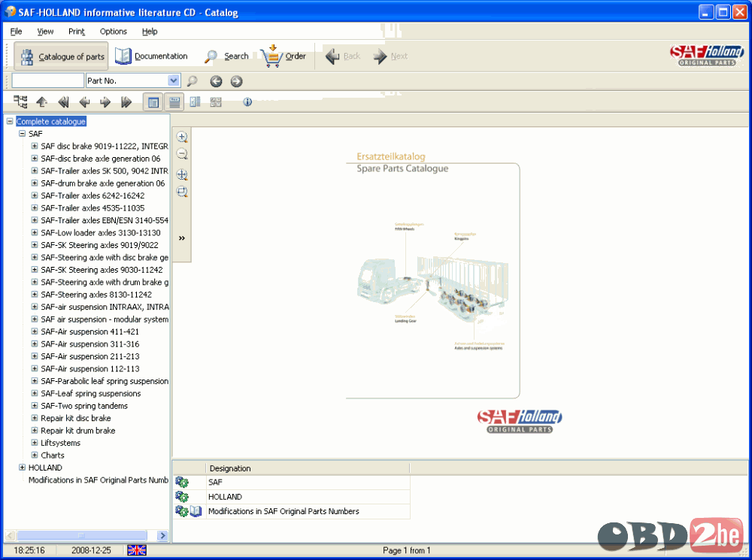Toggle the picture-with-list layout button

coord(196,101)
